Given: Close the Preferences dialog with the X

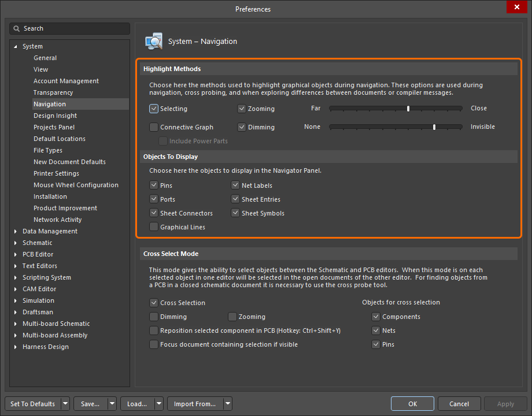Looking at the screenshot, I should click(515, 8).
